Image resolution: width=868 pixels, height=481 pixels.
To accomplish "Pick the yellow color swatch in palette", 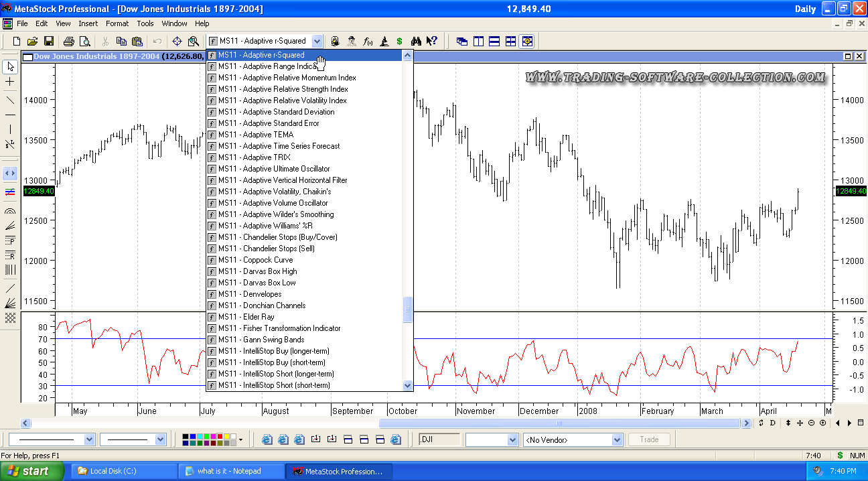I will [226, 437].
